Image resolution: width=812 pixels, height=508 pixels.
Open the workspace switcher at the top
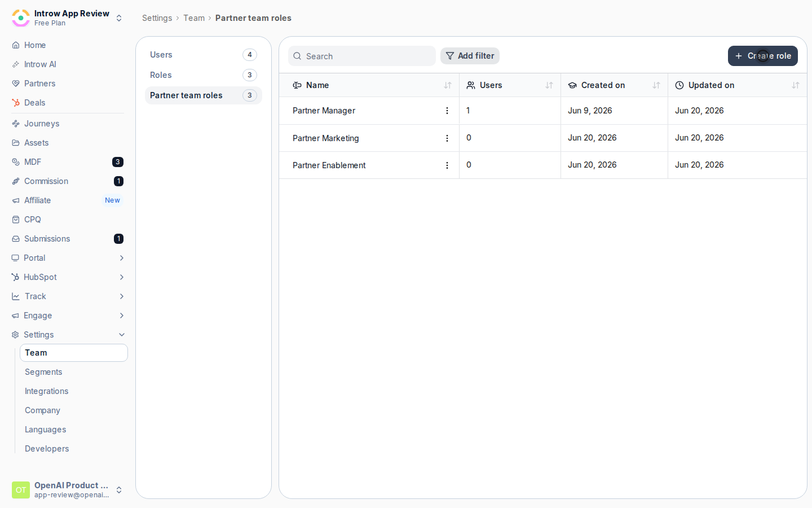pos(68,18)
